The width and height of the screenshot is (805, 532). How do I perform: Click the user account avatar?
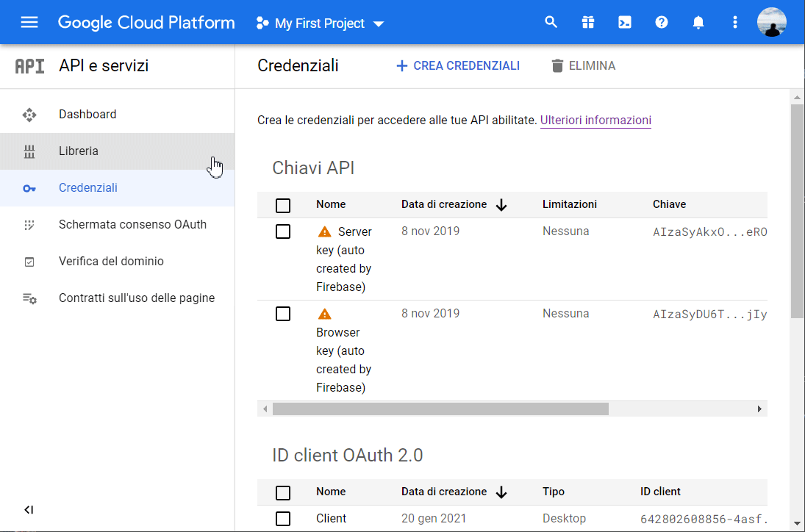tap(771, 22)
